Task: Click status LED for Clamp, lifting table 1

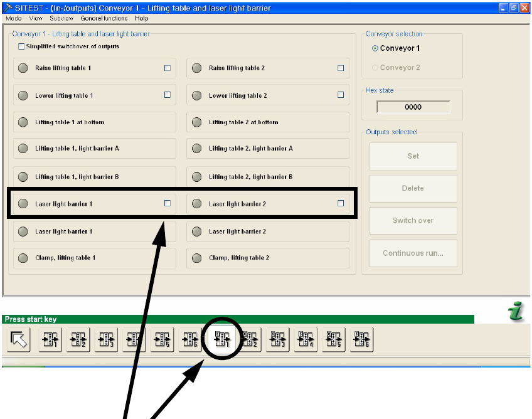Action: [x=23, y=258]
